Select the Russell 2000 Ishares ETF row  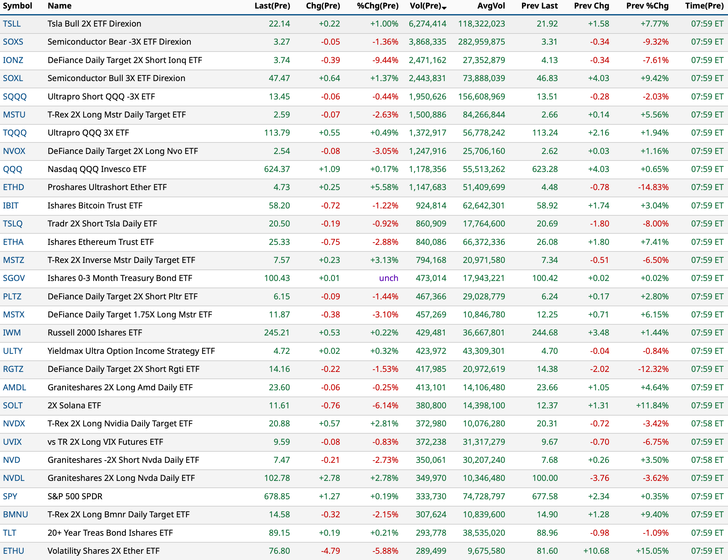coord(95,333)
